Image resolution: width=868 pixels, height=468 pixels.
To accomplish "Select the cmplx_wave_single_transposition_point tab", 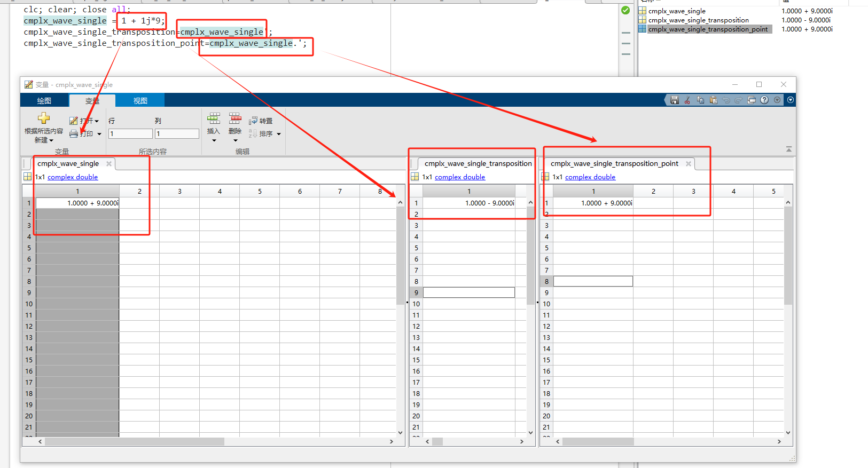I will (614, 164).
